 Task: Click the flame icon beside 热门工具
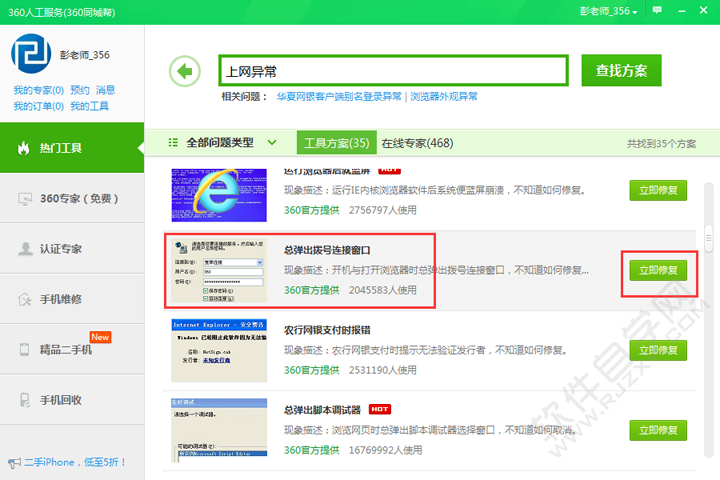[x=23, y=148]
